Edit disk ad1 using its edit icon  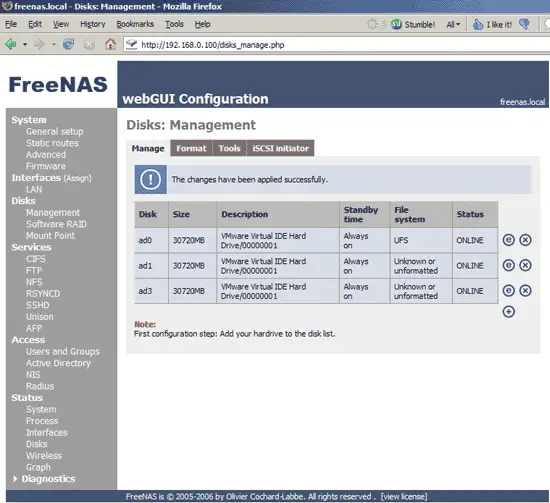click(508, 265)
